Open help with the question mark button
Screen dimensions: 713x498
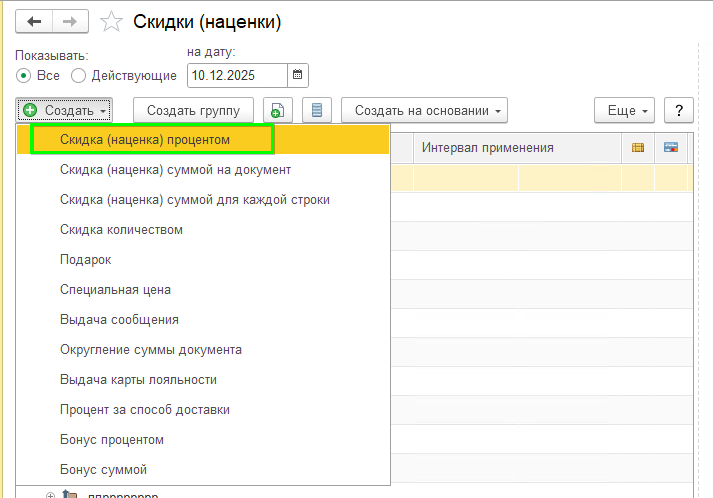[679, 110]
